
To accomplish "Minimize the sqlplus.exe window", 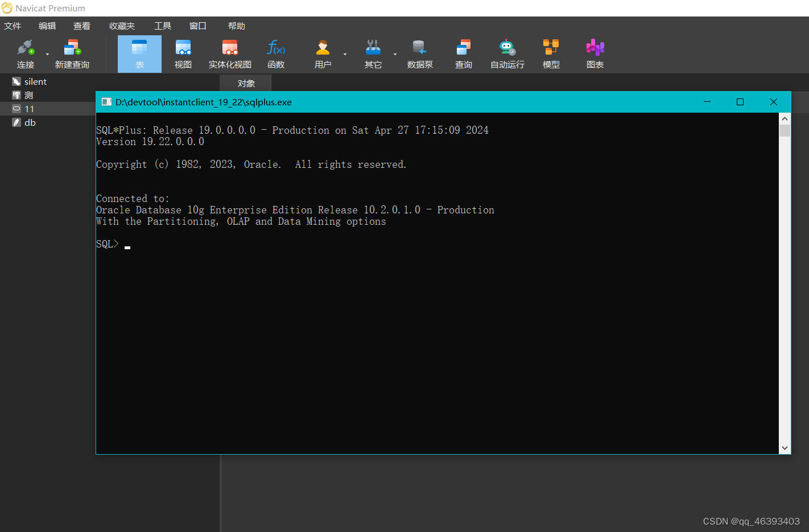I will coord(707,102).
